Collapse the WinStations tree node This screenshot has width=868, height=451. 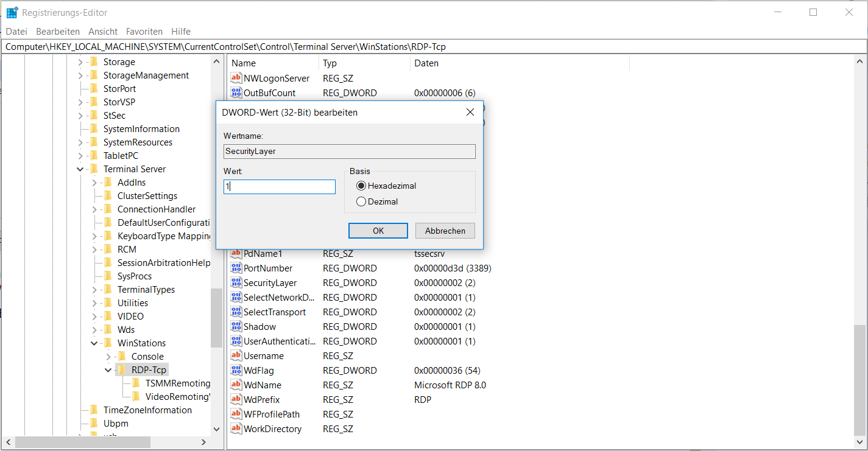click(94, 343)
